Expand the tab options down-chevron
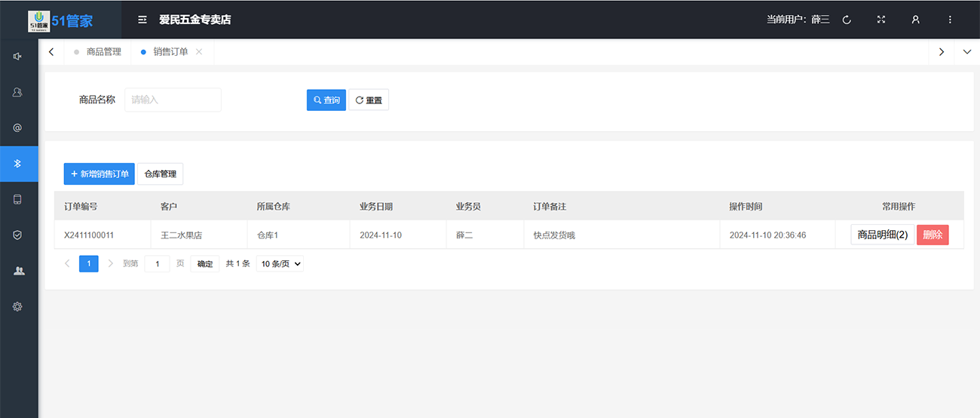The image size is (980, 418). pyautogui.click(x=967, y=52)
